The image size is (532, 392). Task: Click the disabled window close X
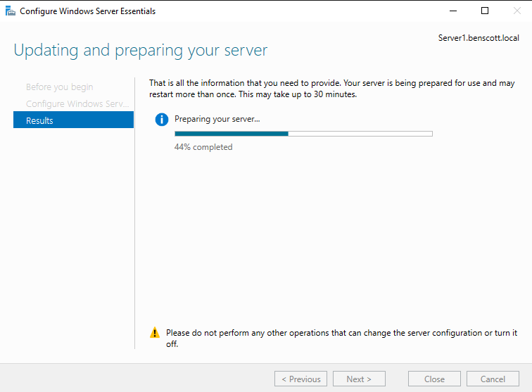(517, 11)
